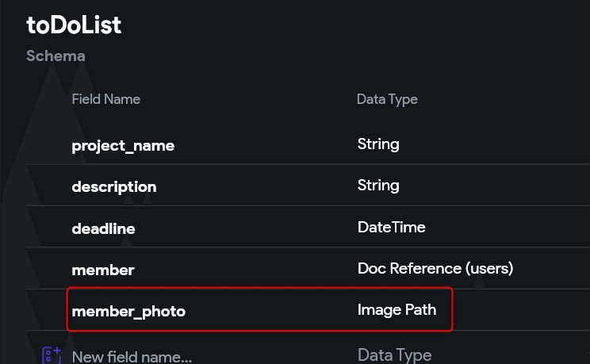Select the project_name field name
The width and height of the screenshot is (590, 364).
click(123, 146)
